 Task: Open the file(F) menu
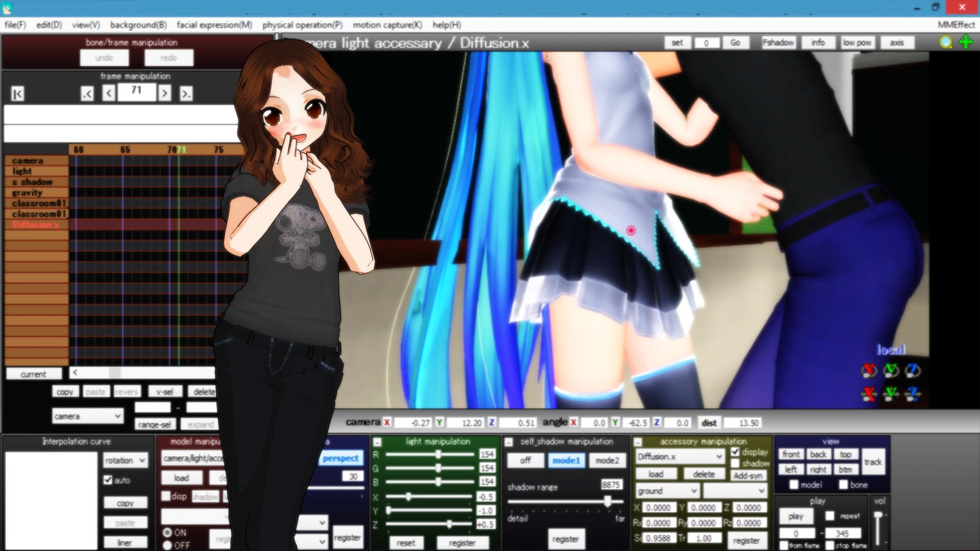click(15, 25)
